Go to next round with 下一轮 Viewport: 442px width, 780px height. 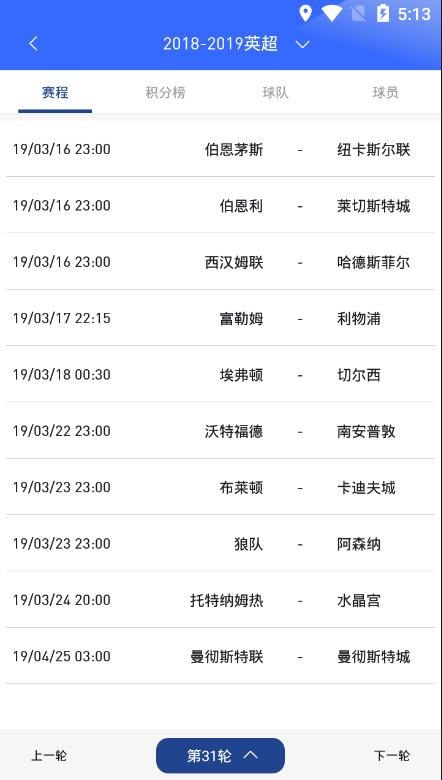coord(392,756)
